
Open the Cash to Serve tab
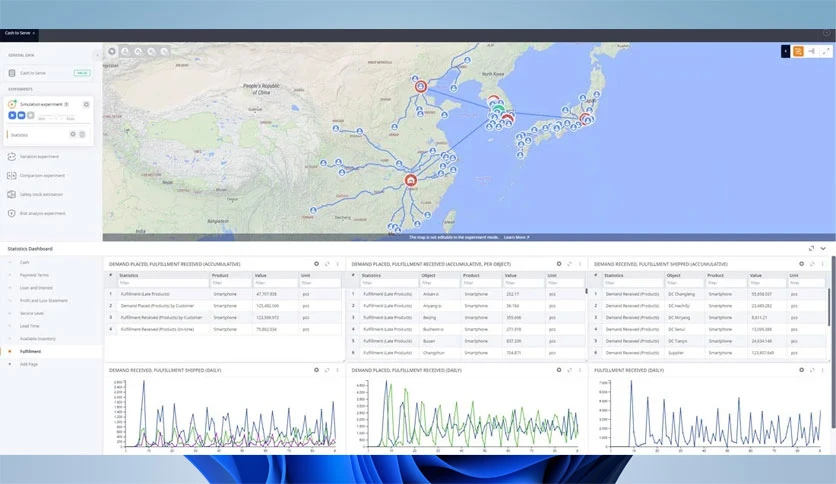click(18, 33)
